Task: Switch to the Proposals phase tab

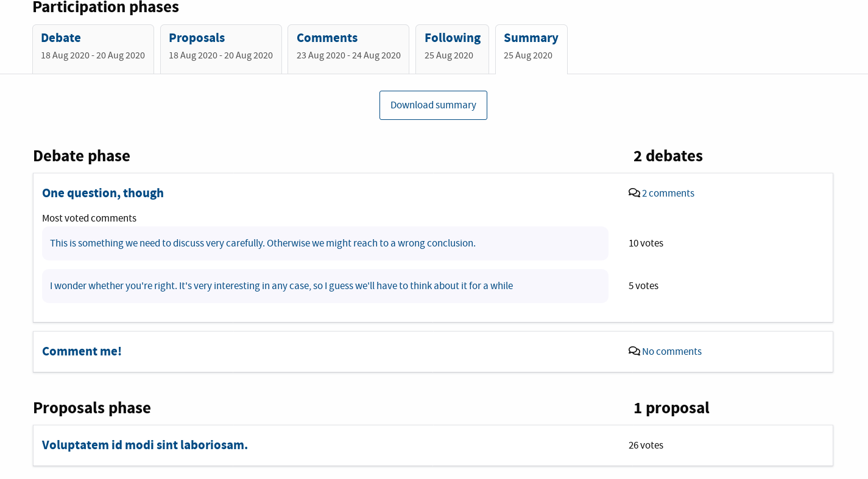Action: coord(221,49)
